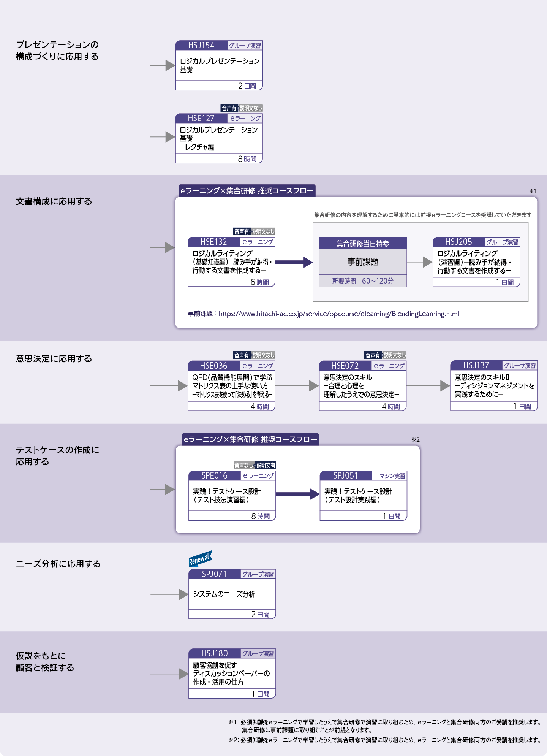The width and height of the screenshot is (547, 756).
Task: Click the ※2 note marker
Action: point(416,439)
